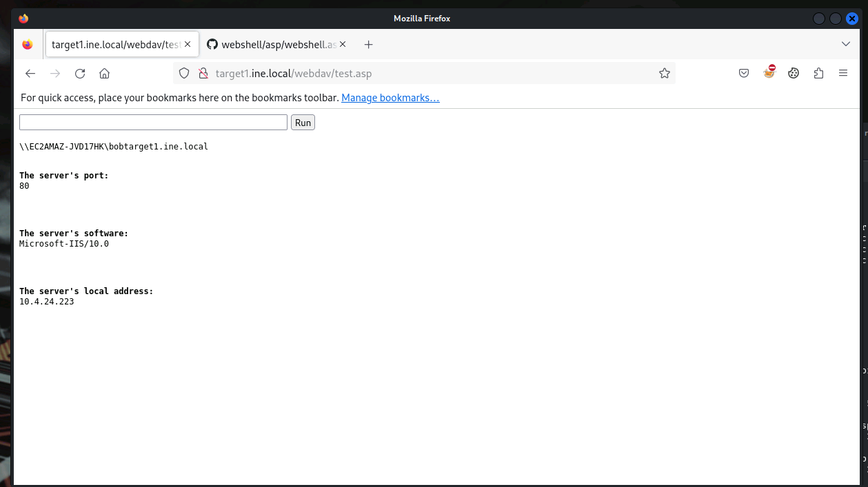
Task: Focus the webshell command input field
Action: pyautogui.click(x=153, y=123)
